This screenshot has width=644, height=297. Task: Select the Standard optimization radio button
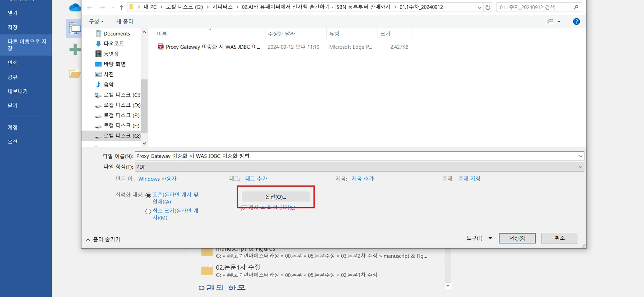pyautogui.click(x=148, y=195)
